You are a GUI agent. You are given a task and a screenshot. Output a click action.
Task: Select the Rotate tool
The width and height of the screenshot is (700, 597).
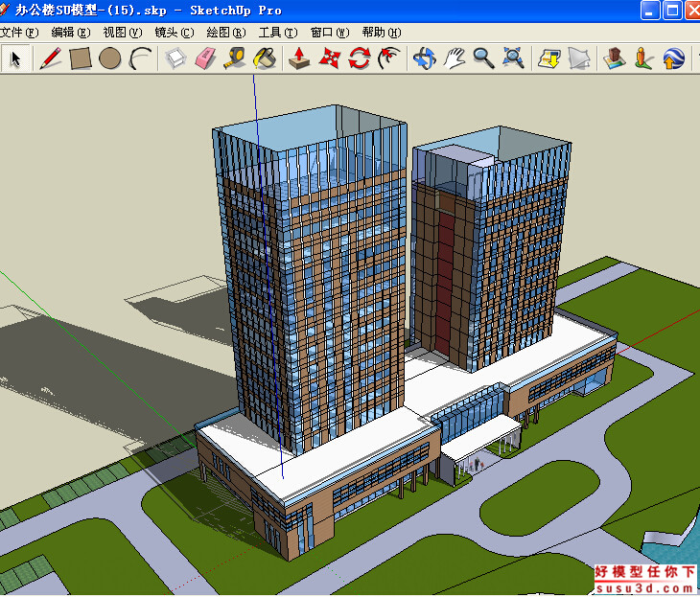[x=360, y=58]
